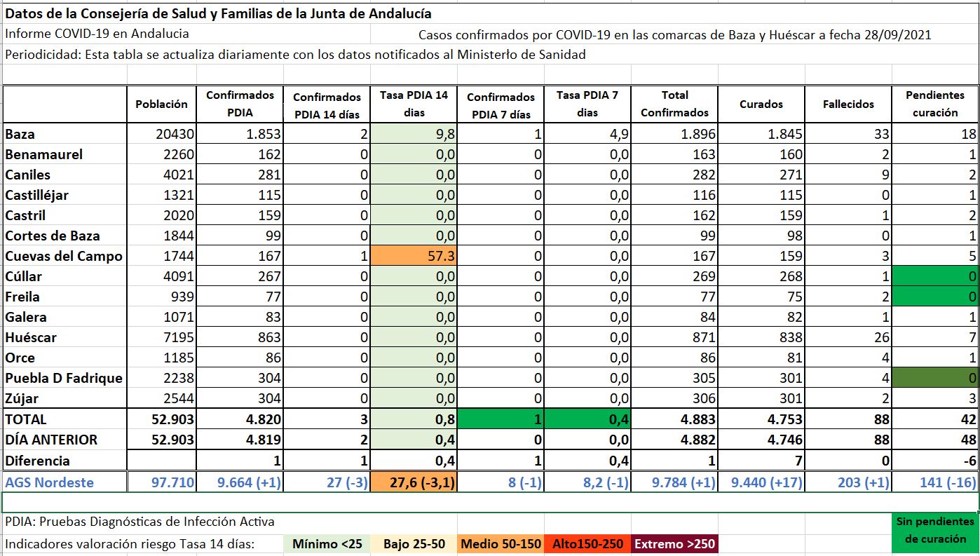Select the empty green-bordered row below AGS Nordeste
The image size is (980, 556).
coord(491,502)
